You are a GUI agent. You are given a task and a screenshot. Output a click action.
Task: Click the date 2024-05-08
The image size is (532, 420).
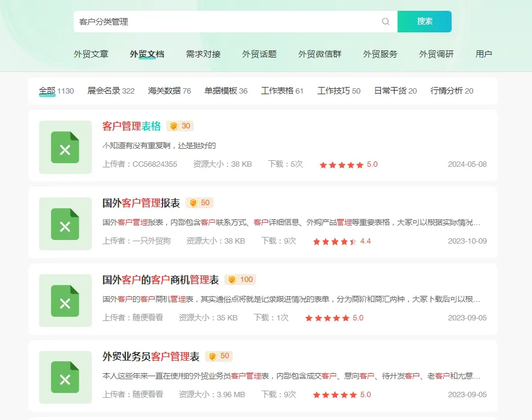point(467,164)
